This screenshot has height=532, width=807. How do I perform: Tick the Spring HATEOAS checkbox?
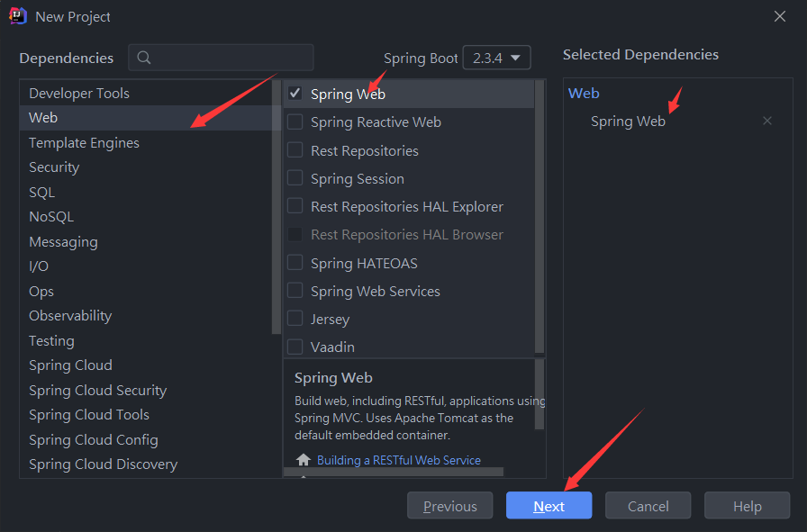[x=295, y=262]
